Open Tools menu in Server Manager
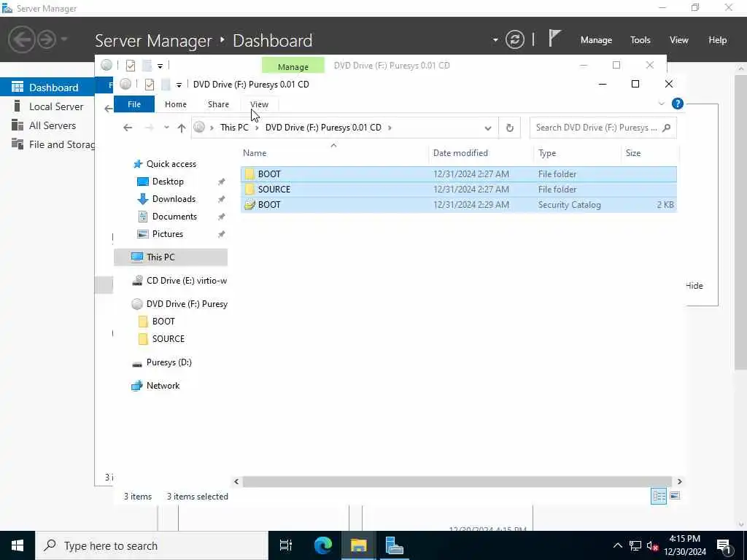Image resolution: width=747 pixels, height=560 pixels. click(x=640, y=40)
